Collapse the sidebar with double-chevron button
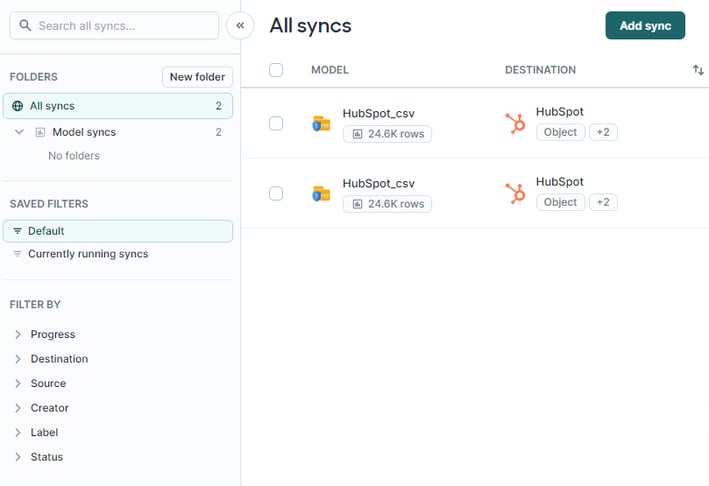This screenshot has height=486, width=709. click(240, 26)
